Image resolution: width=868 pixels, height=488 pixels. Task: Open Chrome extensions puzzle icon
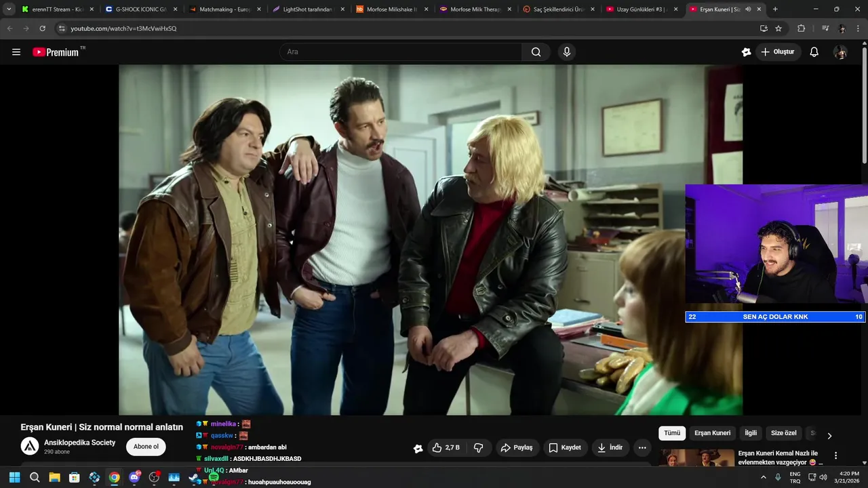point(801,28)
